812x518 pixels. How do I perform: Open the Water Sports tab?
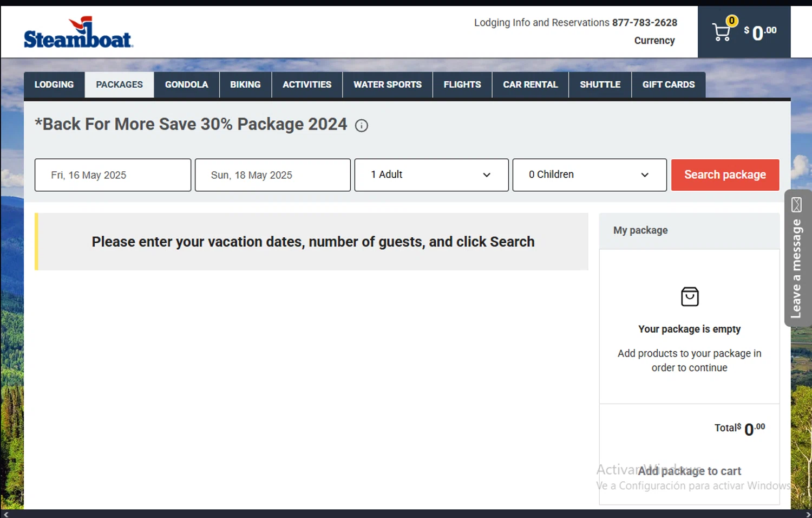388,85
